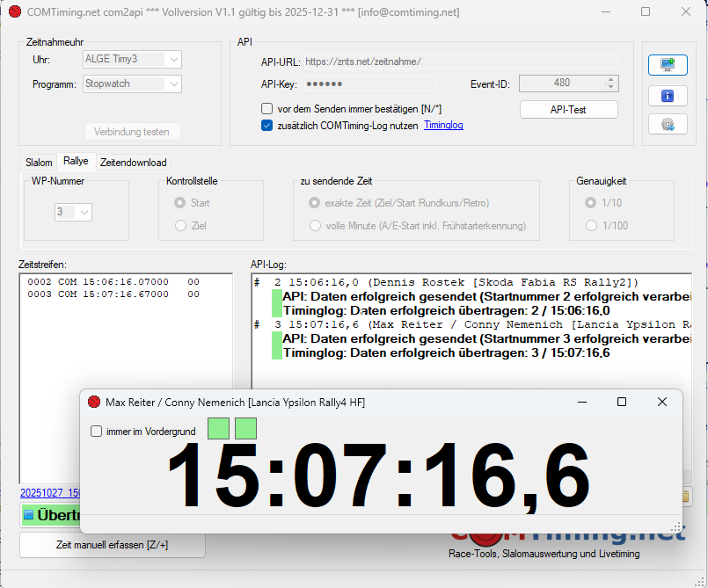Uncheck 'zusätzlich COMTiming-Log nutzen' checkbox
This screenshot has height=588, width=708.
[267, 126]
